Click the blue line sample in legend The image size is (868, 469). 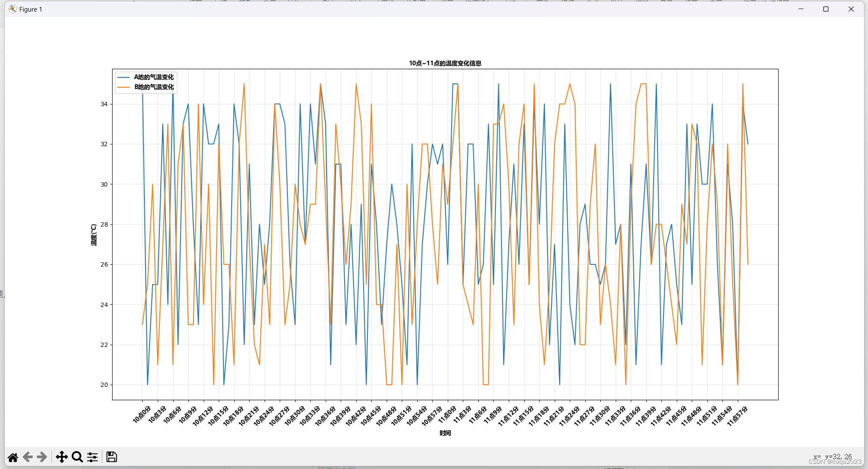click(x=124, y=77)
